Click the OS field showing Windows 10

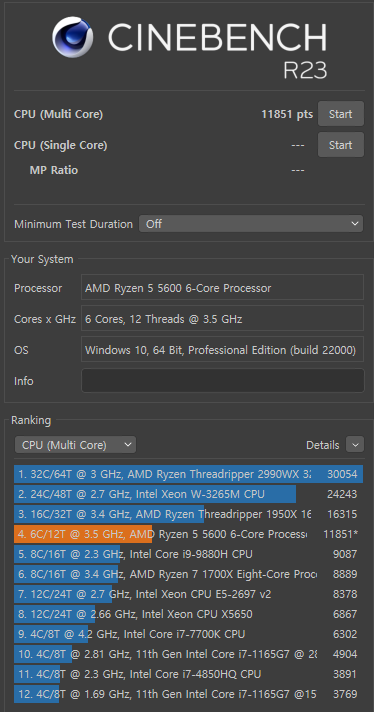(222, 350)
